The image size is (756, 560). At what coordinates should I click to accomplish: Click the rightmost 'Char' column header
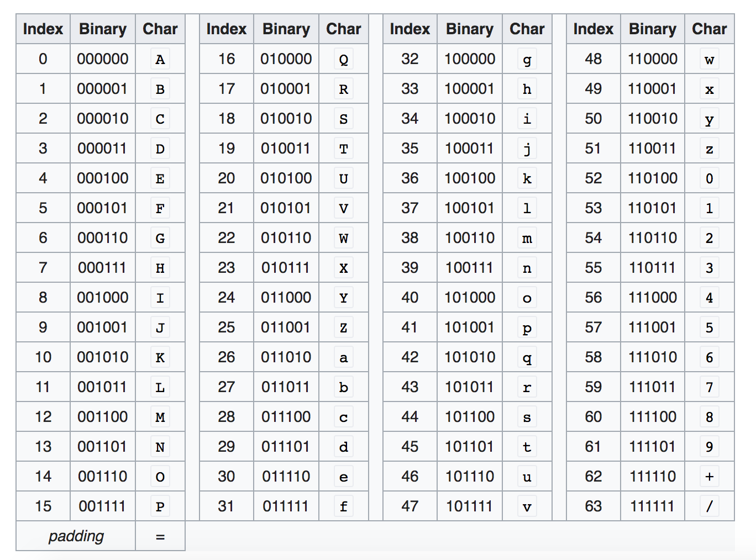pyautogui.click(x=709, y=29)
